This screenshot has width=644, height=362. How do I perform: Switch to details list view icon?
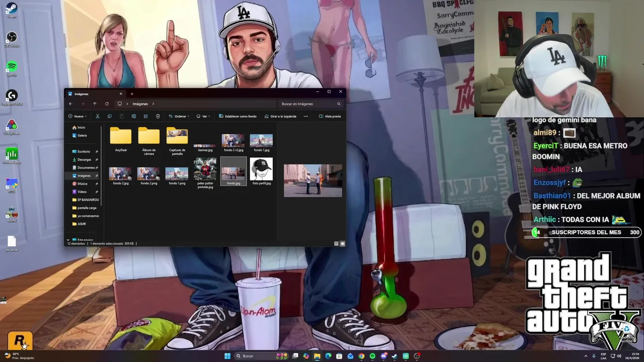[336, 243]
